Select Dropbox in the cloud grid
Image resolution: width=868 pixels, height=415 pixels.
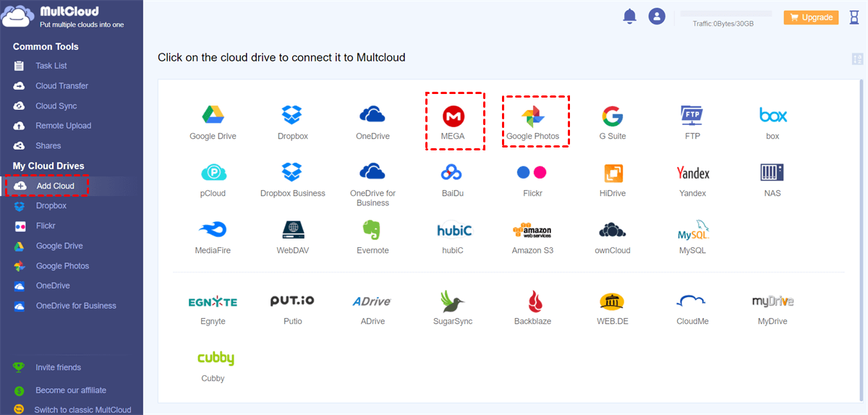292,121
